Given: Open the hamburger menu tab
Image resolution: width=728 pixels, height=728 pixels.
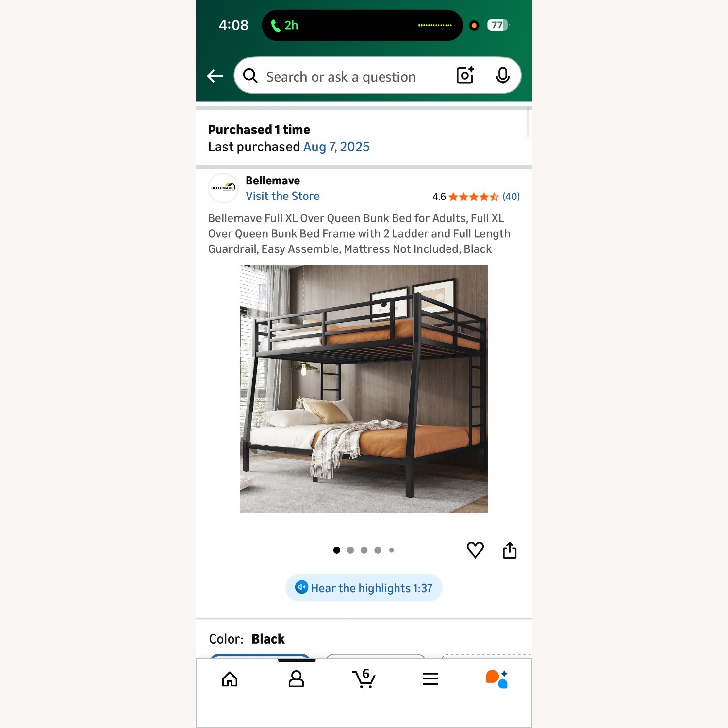Looking at the screenshot, I should (430, 679).
